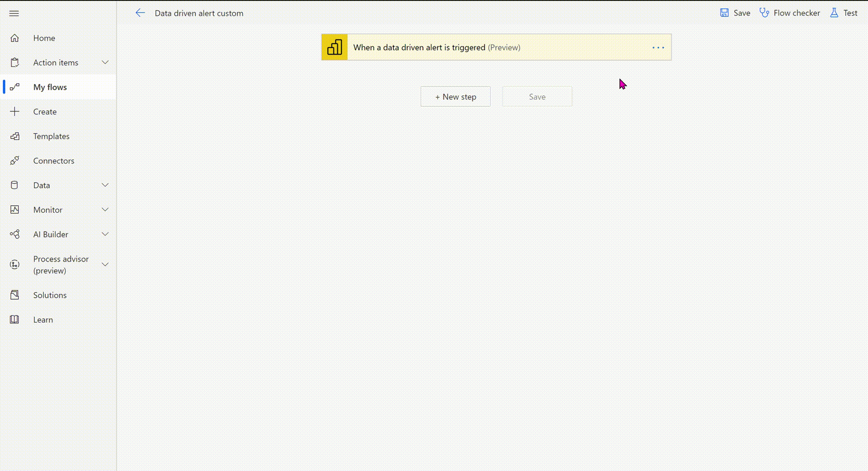The image size is (868, 471).
Task: Click the Power BI trigger icon
Action: pyautogui.click(x=335, y=47)
